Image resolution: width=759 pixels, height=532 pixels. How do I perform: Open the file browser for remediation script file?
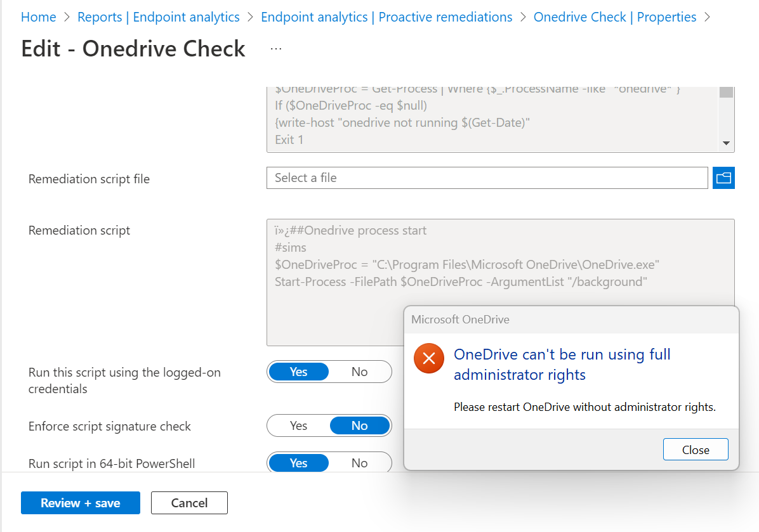coord(723,178)
